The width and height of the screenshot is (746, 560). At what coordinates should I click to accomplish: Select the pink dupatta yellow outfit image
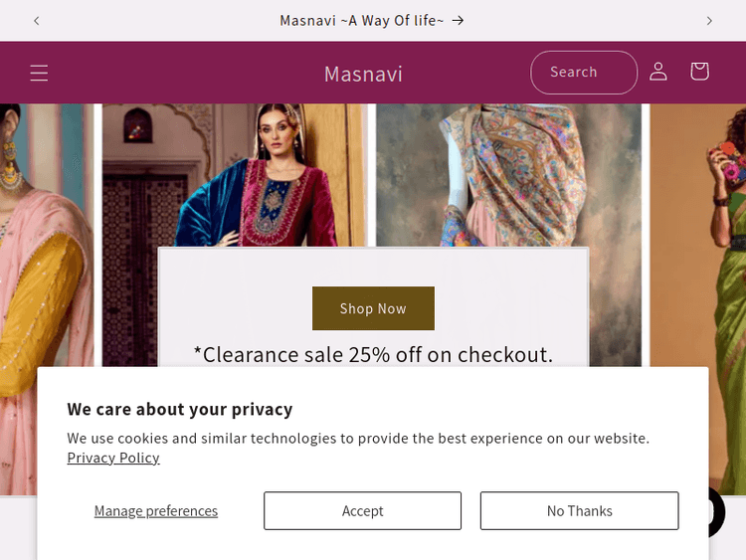coord(45,249)
